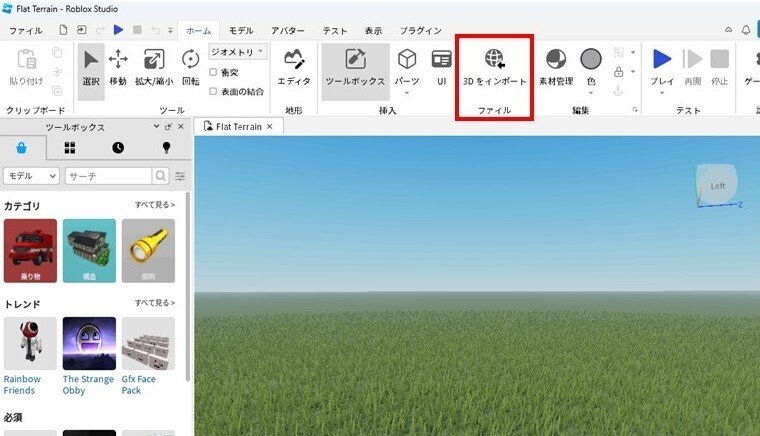Expand the プレイ dropdown arrow

point(662,93)
